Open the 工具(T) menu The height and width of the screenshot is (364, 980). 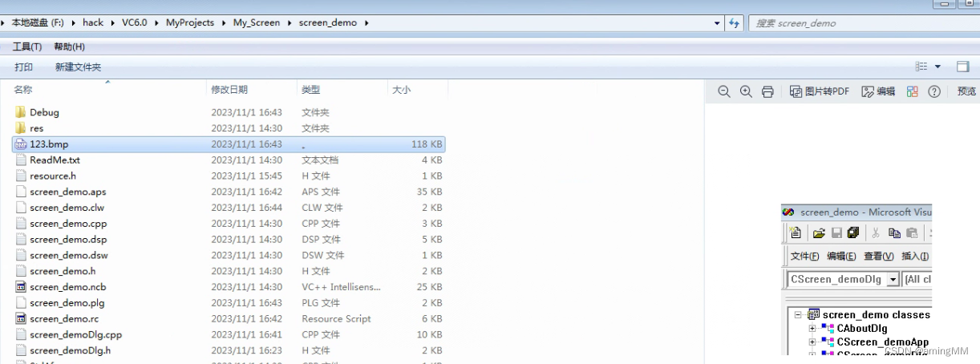[27, 47]
